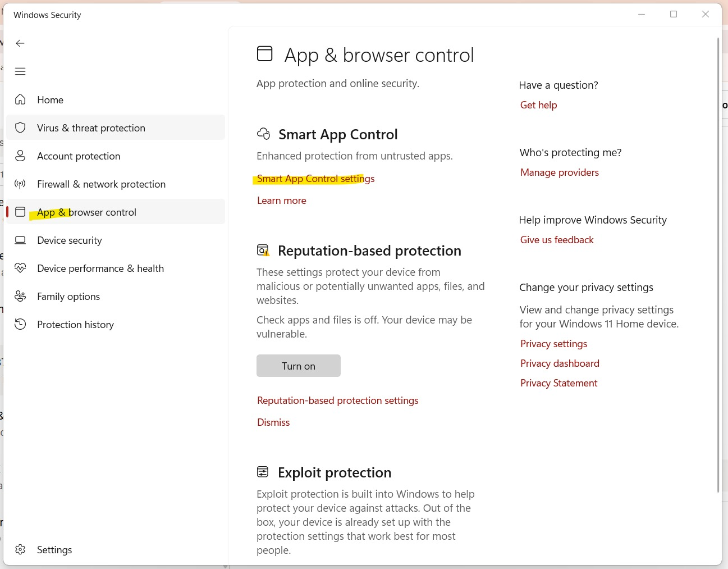Click the Home house icon

coord(20,99)
